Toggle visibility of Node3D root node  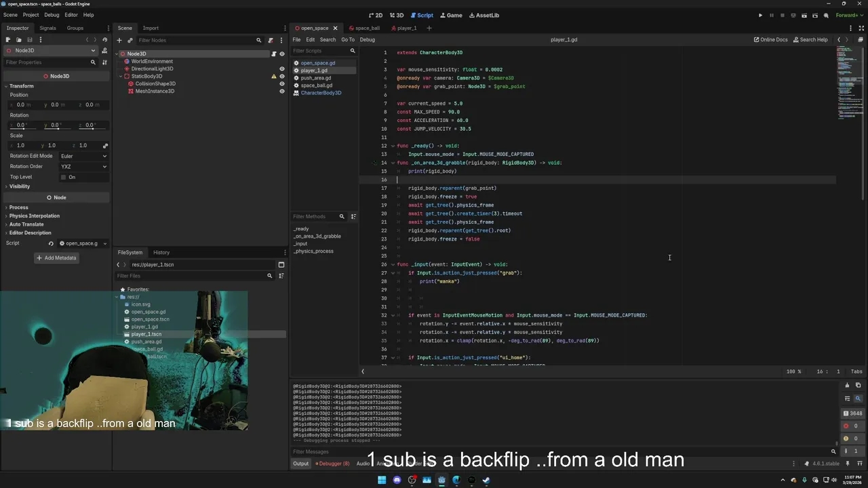tap(281, 54)
